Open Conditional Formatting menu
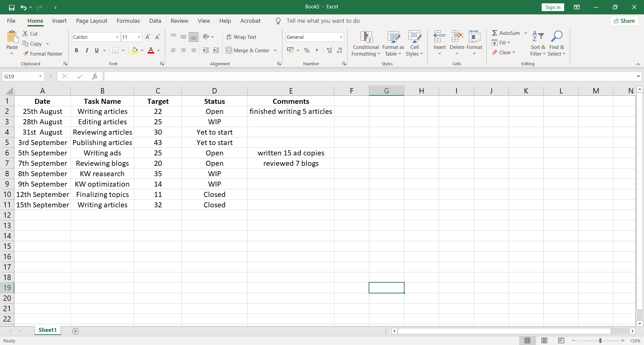Screen dimensions: 644x345 [x=366, y=44]
